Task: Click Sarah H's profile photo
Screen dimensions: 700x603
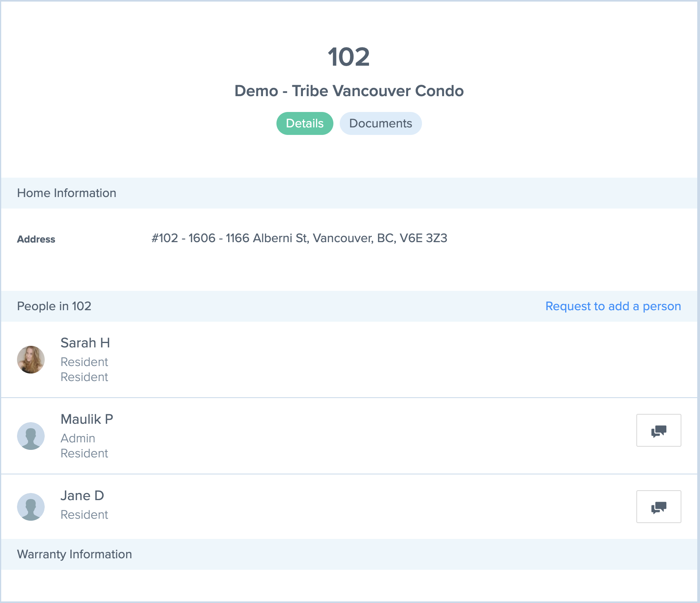Action: 31,360
